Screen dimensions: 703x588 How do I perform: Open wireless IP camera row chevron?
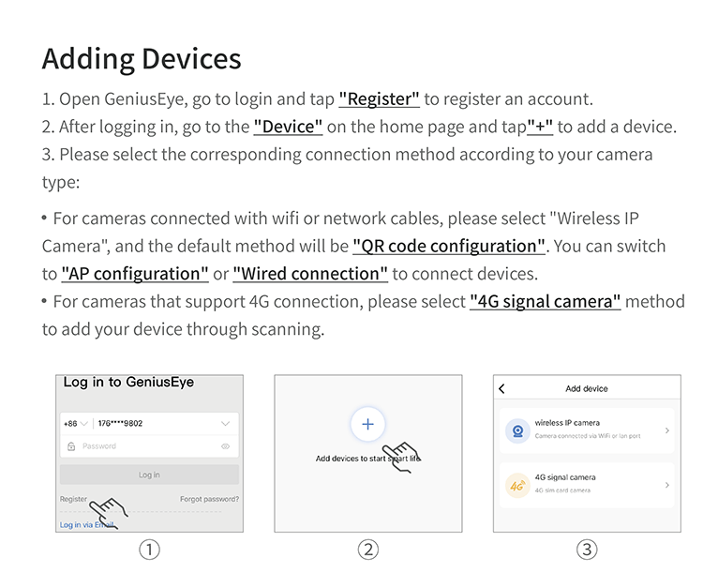pyautogui.click(x=667, y=430)
